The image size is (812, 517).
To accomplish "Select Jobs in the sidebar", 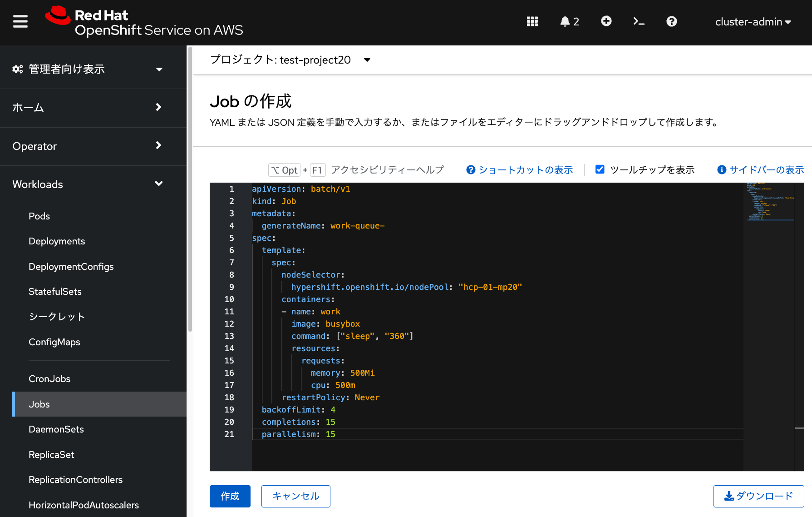I will click(x=99, y=404).
